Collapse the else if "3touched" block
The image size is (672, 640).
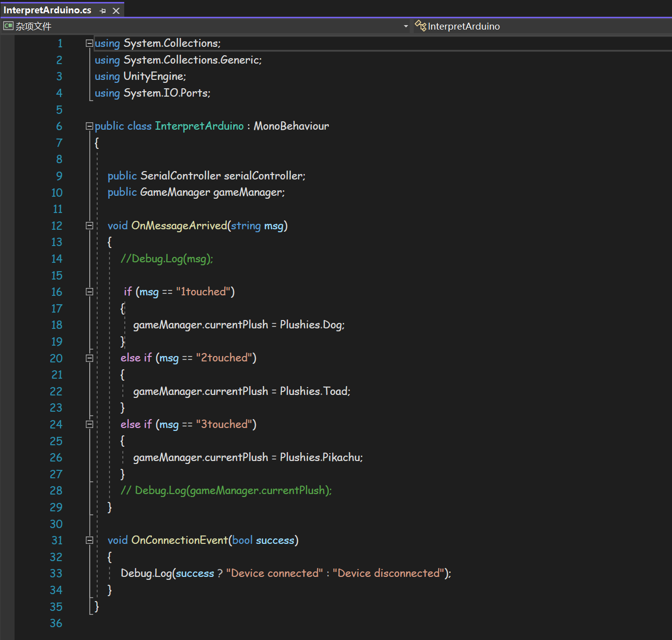pos(89,425)
